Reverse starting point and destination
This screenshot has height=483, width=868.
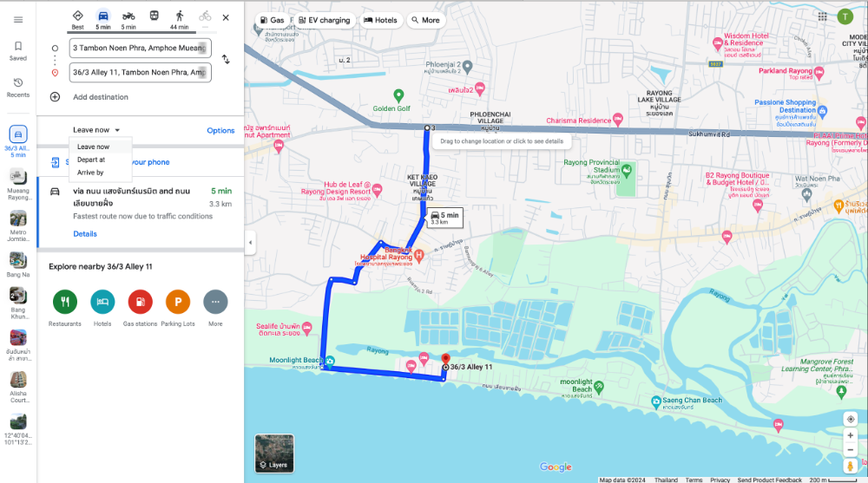pos(226,59)
